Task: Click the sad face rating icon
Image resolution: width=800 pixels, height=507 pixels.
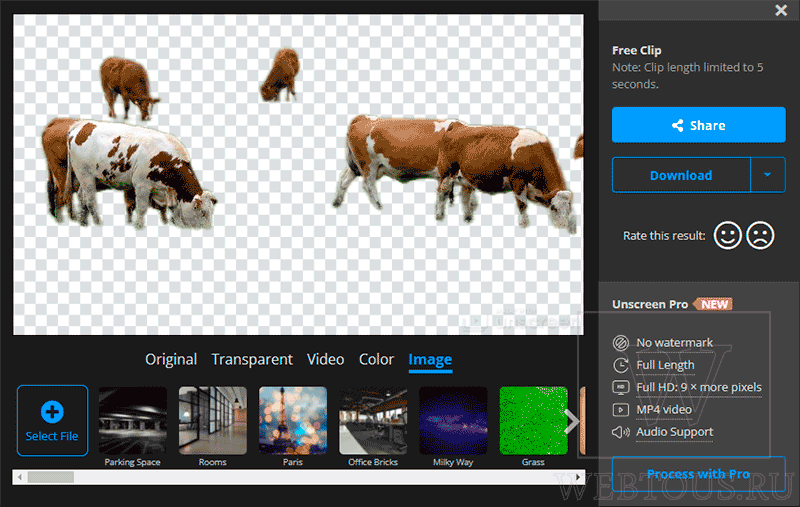Action: [x=760, y=235]
